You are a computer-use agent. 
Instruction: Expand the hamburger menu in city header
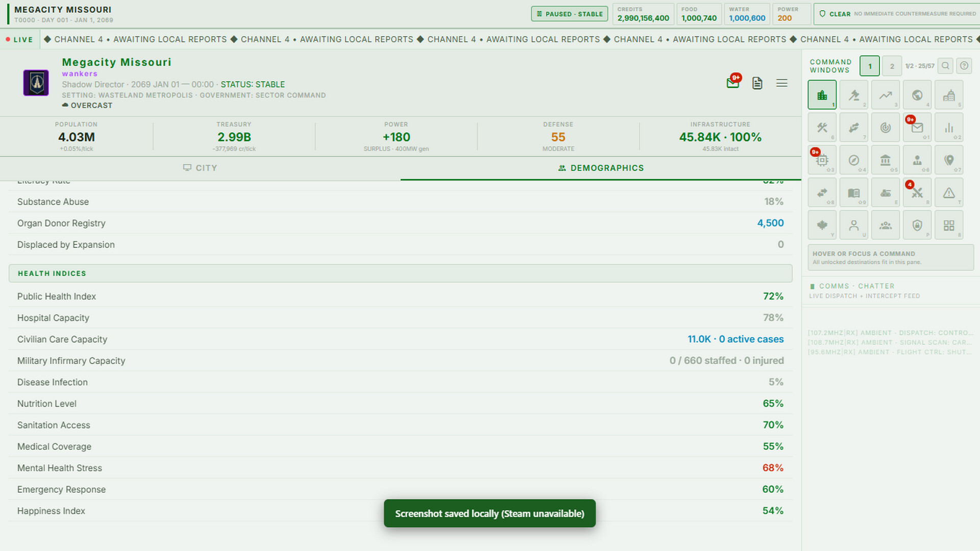coord(782,83)
